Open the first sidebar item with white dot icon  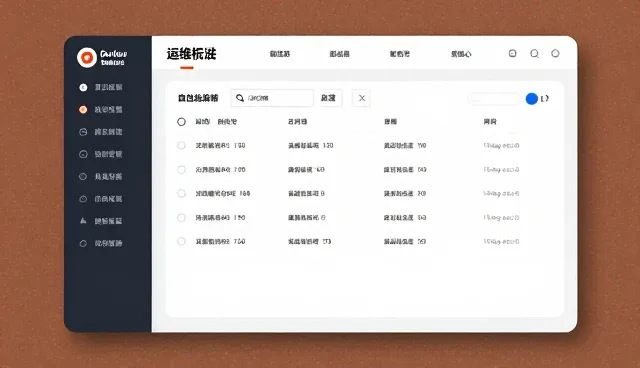(x=101, y=87)
